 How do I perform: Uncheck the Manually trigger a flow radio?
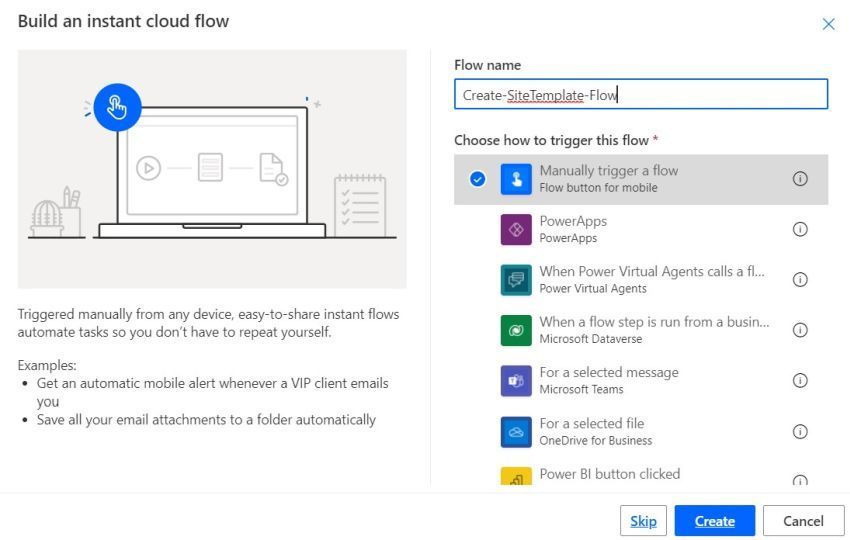coord(477,179)
